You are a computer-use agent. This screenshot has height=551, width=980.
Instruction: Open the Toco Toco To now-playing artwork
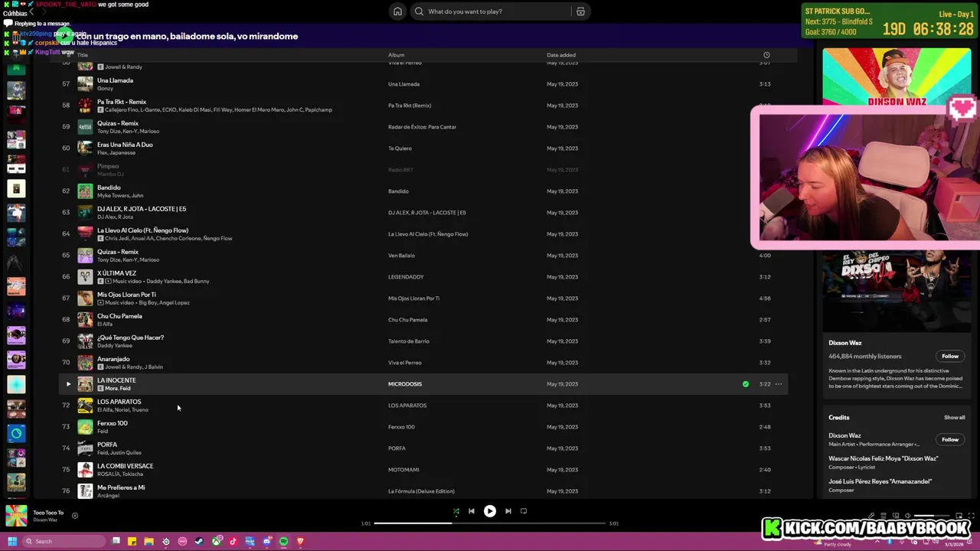[16, 516]
